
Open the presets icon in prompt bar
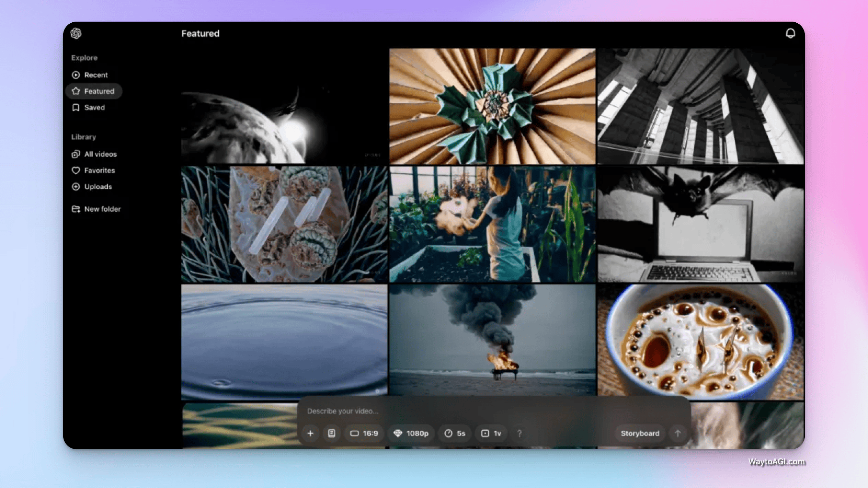point(332,433)
